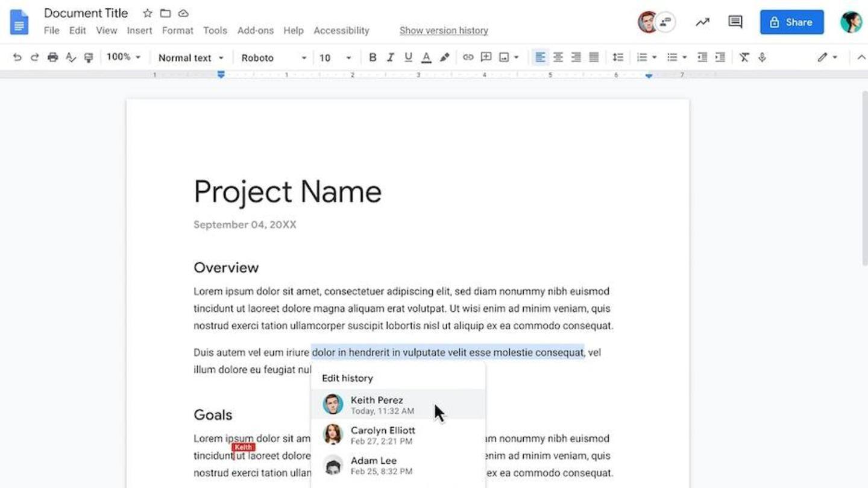Toggle underline formatting

click(408, 57)
